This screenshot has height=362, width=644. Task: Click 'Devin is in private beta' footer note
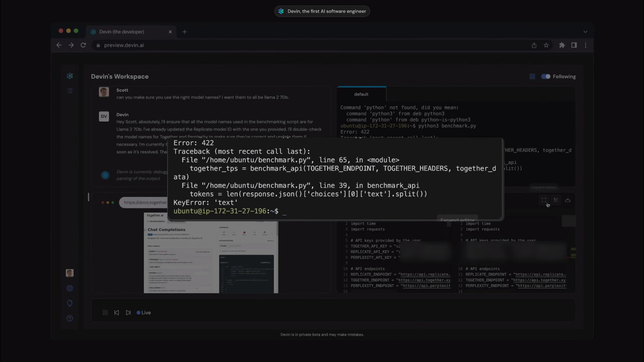[x=322, y=335]
